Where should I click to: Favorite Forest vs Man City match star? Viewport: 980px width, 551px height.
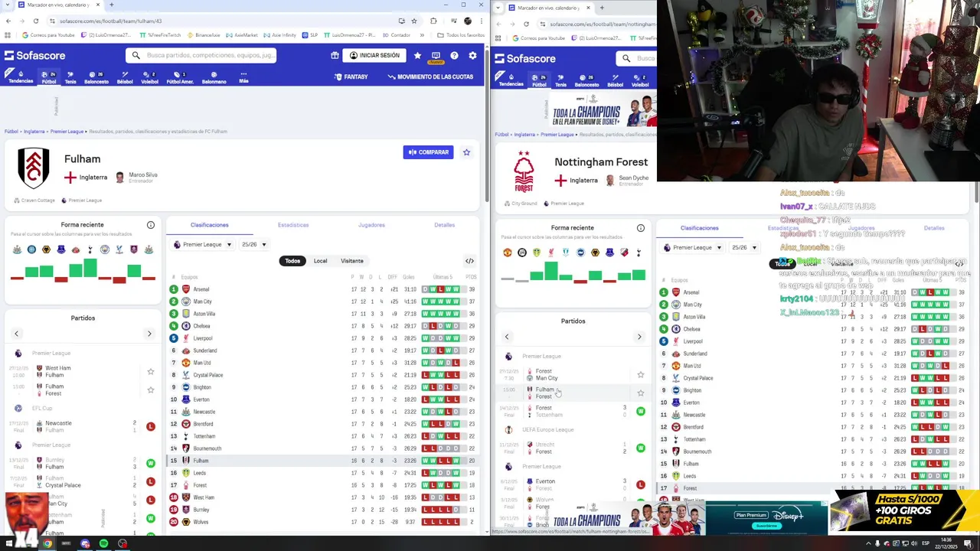click(641, 375)
